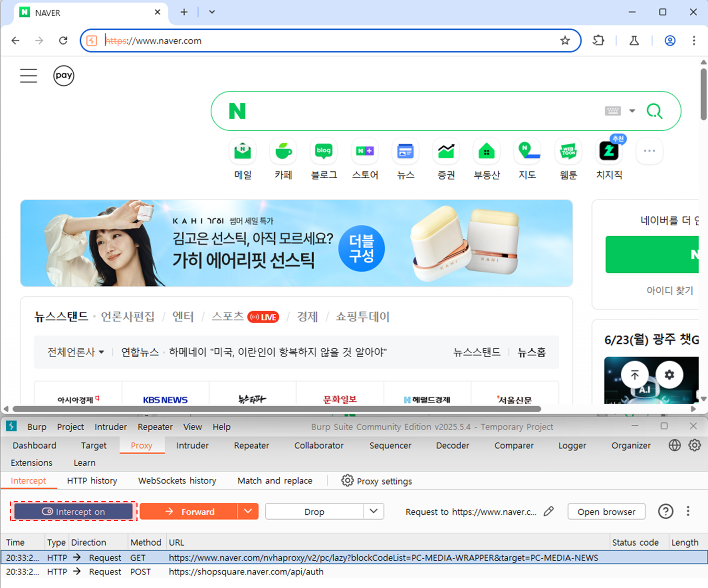Open the 뉴스홈 link
This screenshot has height=588, width=708.
[532, 352]
